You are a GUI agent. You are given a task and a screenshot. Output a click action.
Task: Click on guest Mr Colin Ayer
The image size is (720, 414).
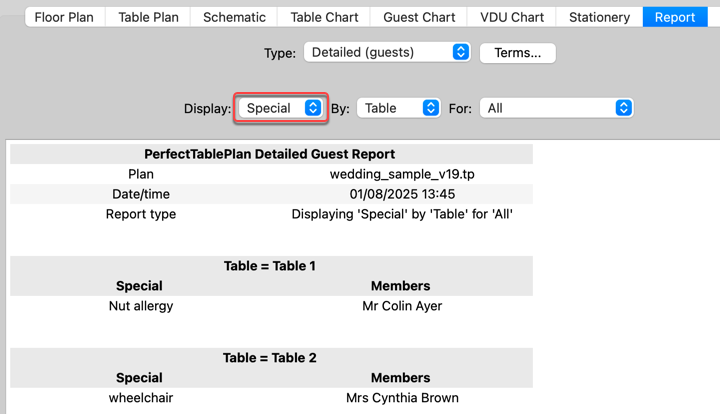[402, 306]
